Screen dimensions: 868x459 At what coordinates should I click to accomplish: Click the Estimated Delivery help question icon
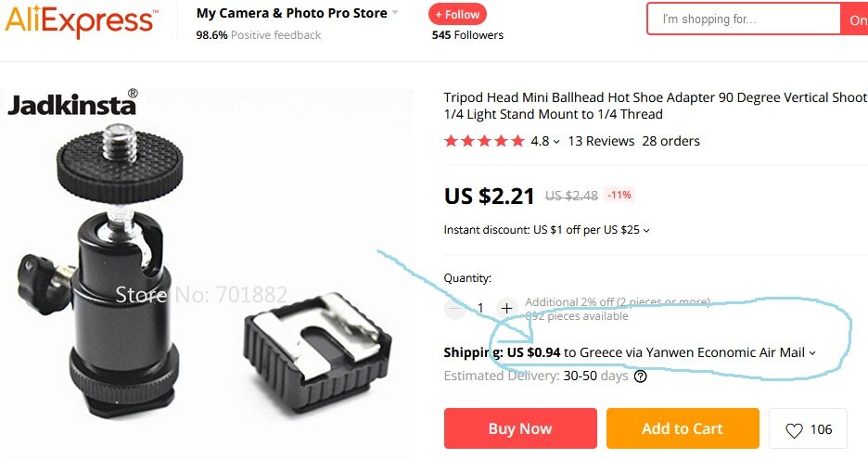(x=641, y=376)
